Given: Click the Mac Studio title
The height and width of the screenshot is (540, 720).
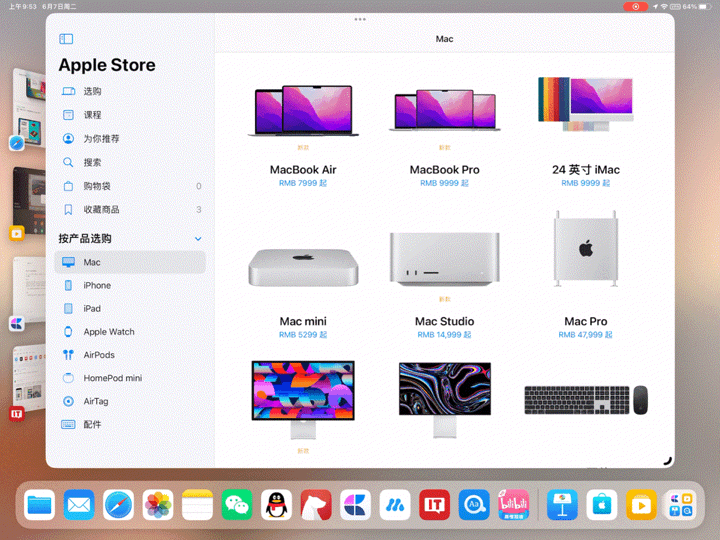Looking at the screenshot, I should [444, 321].
